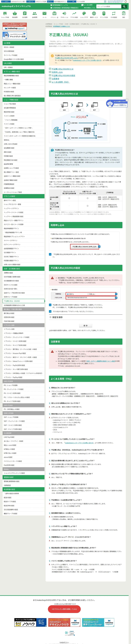131x644 pixels.
Task: Select SEO管理 sidebar section header
Action: point(23,43)
